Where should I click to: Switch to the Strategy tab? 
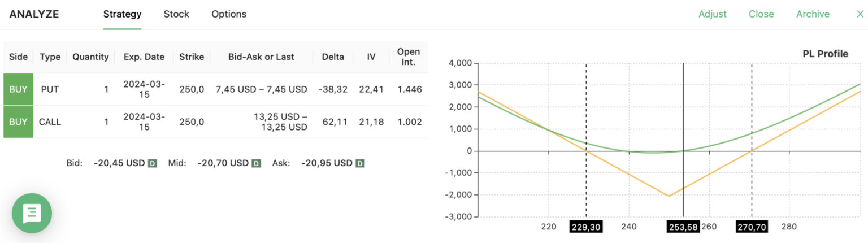coord(122,14)
